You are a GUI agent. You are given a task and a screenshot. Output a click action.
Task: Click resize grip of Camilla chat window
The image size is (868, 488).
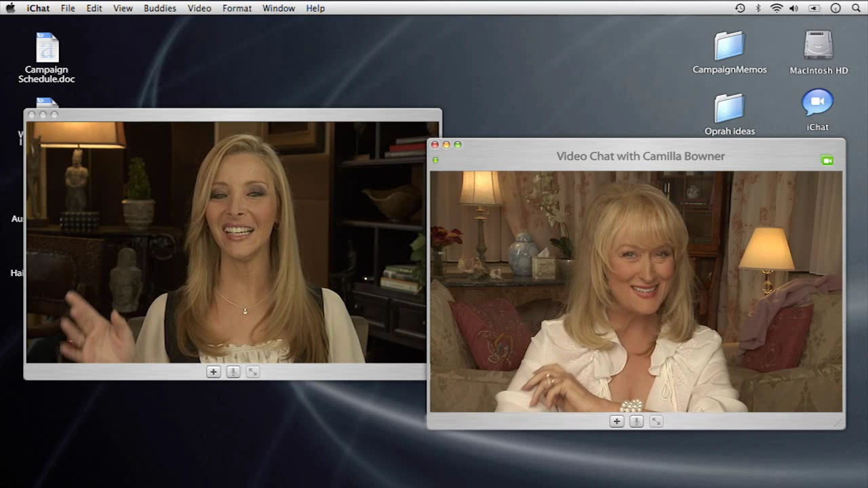[x=839, y=423]
